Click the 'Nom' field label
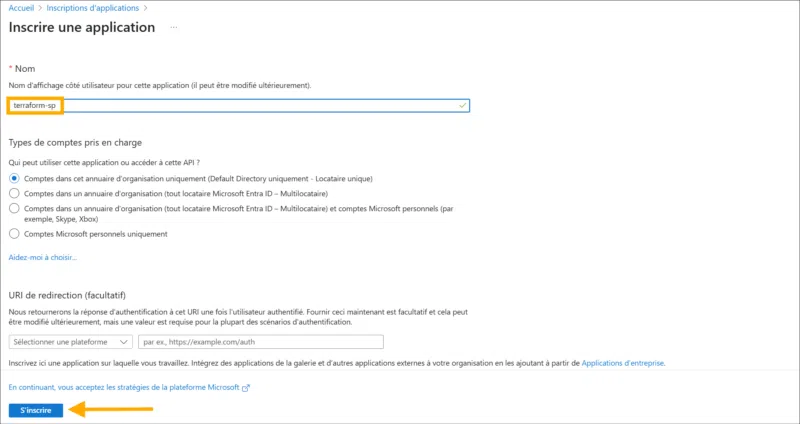The image size is (800, 424). pos(25,68)
